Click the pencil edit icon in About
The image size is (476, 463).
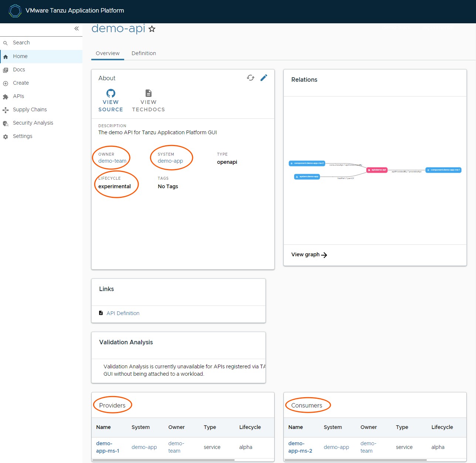pos(264,78)
